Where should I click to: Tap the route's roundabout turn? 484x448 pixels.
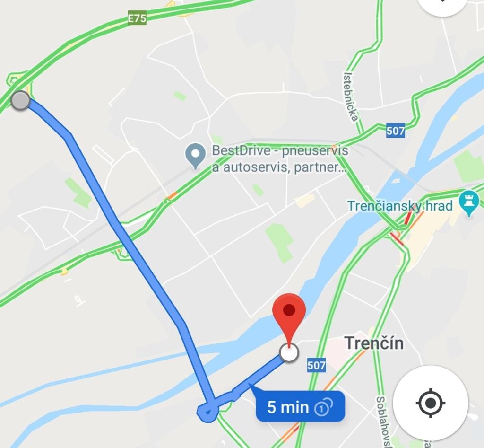click(208, 412)
